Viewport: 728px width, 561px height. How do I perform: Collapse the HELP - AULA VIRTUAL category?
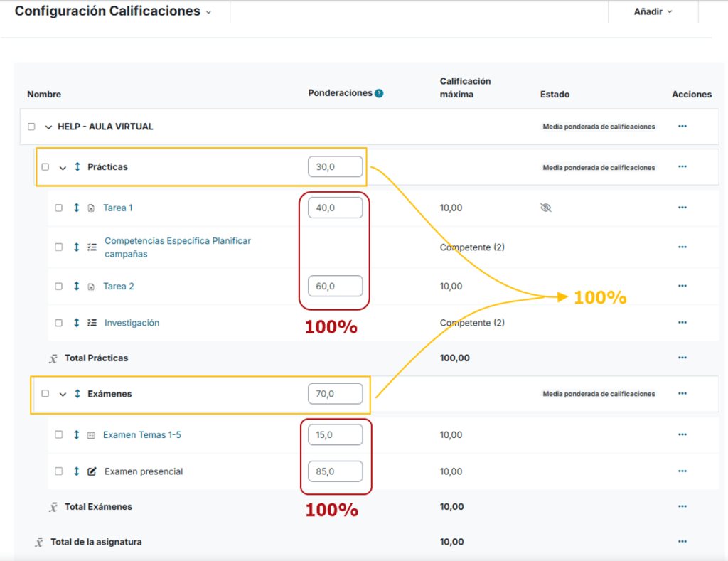(x=48, y=127)
